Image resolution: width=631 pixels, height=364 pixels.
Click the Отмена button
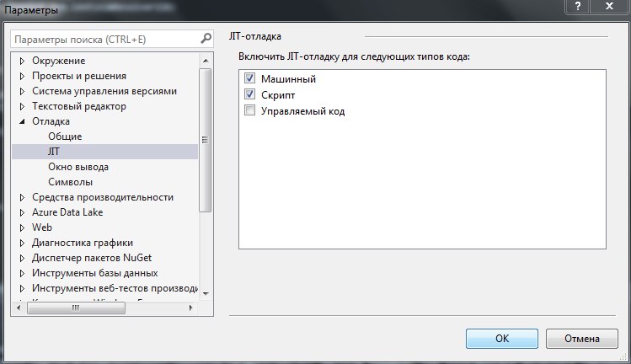point(582,338)
